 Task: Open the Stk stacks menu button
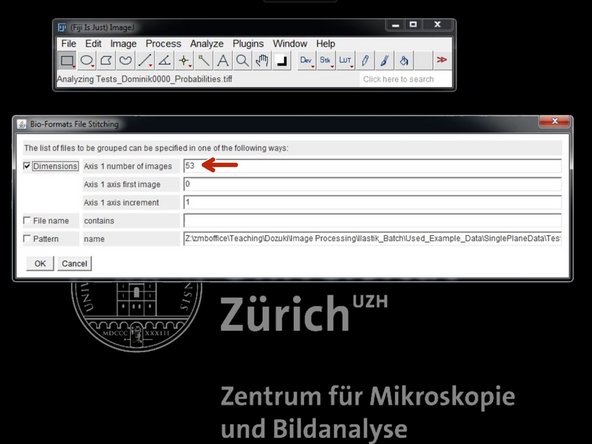click(x=325, y=60)
